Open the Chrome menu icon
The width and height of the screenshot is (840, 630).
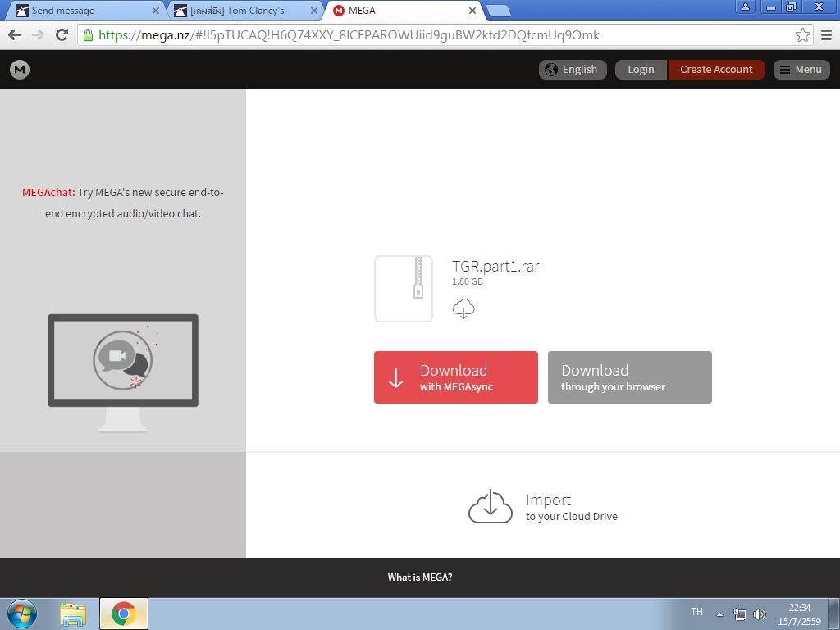[827, 35]
